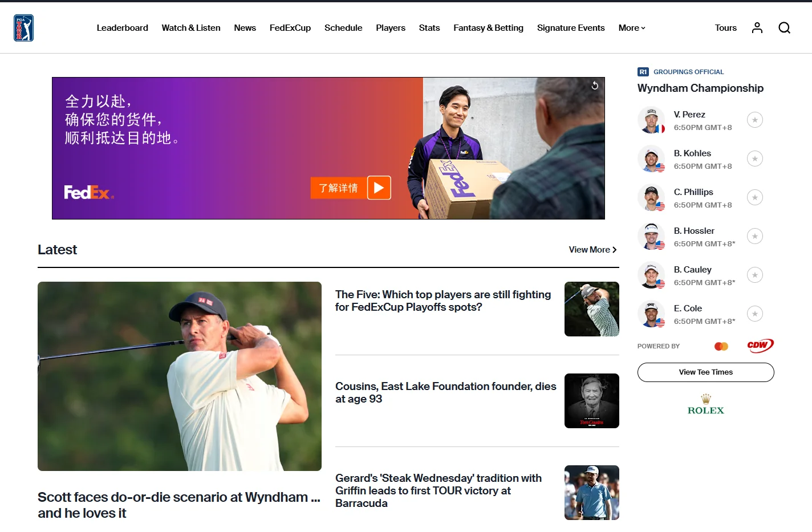Open the Stats navigation item

[429, 27]
